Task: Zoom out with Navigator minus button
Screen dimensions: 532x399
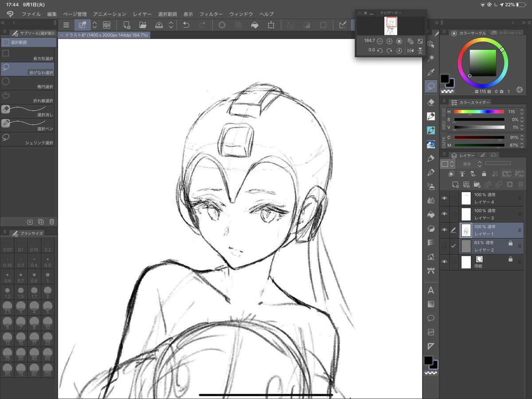Action: pyautogui.click(x=380, y=41)
